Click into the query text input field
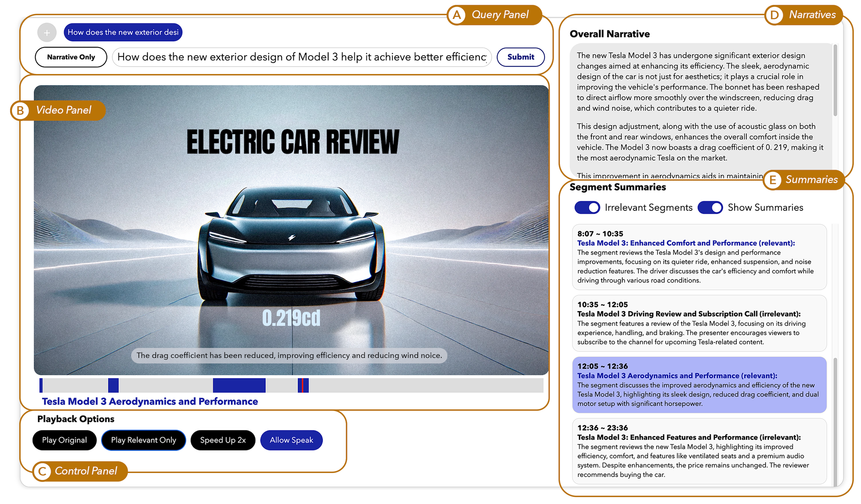The image size is (861, 504). click(x=302, y=57)
